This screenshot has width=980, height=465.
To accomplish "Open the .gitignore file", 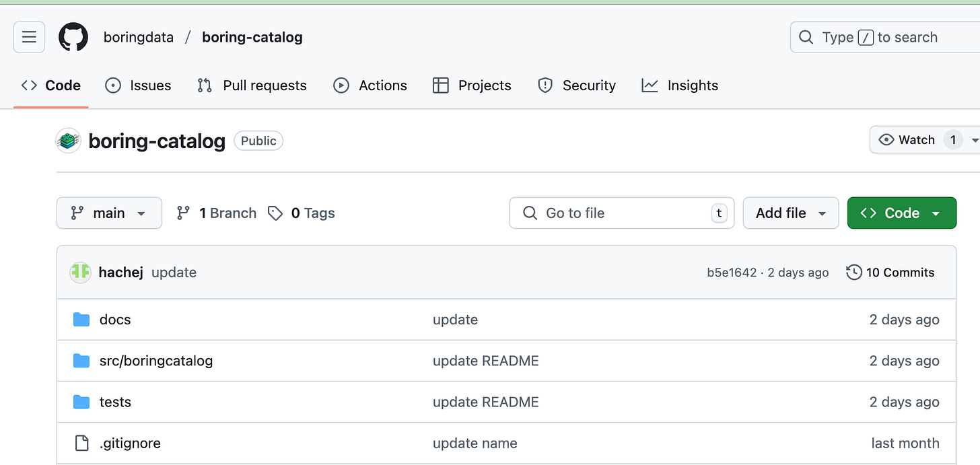I will (x=130, y=443).
